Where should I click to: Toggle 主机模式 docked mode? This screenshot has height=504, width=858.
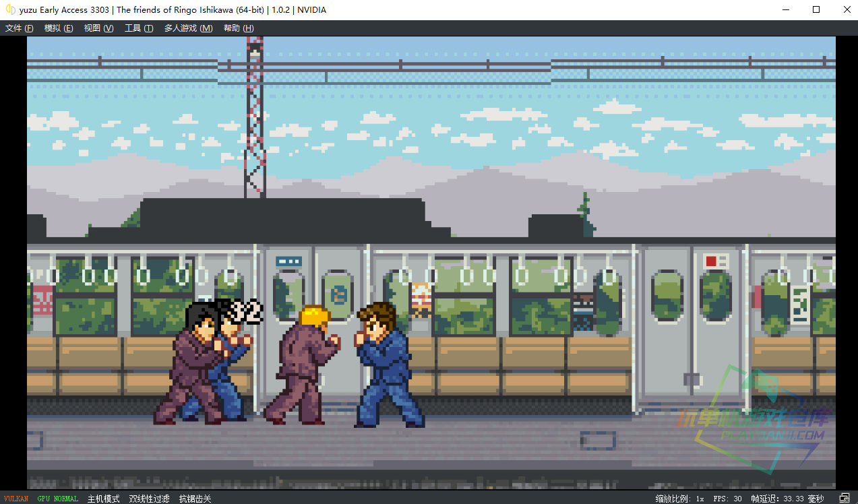pyautogui.click(x=103, y=499)
